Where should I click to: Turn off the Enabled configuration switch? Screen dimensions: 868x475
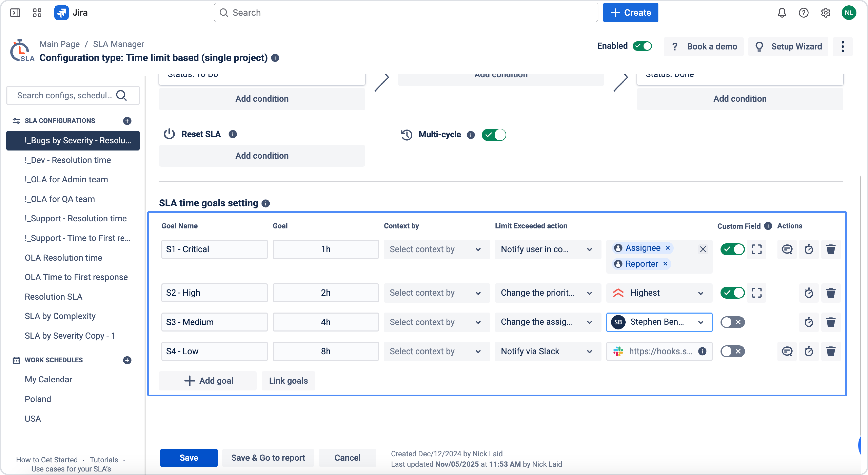(642, 46)
